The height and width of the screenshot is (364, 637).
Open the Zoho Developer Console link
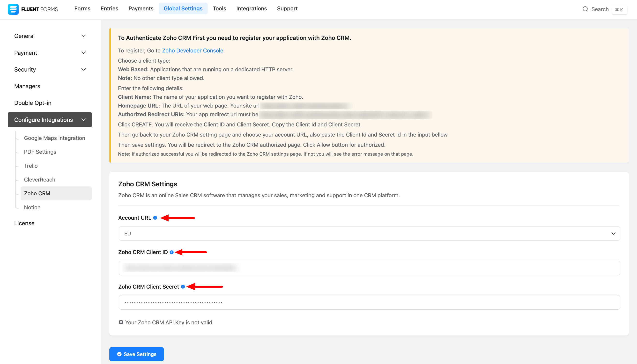tap(192, 51)
